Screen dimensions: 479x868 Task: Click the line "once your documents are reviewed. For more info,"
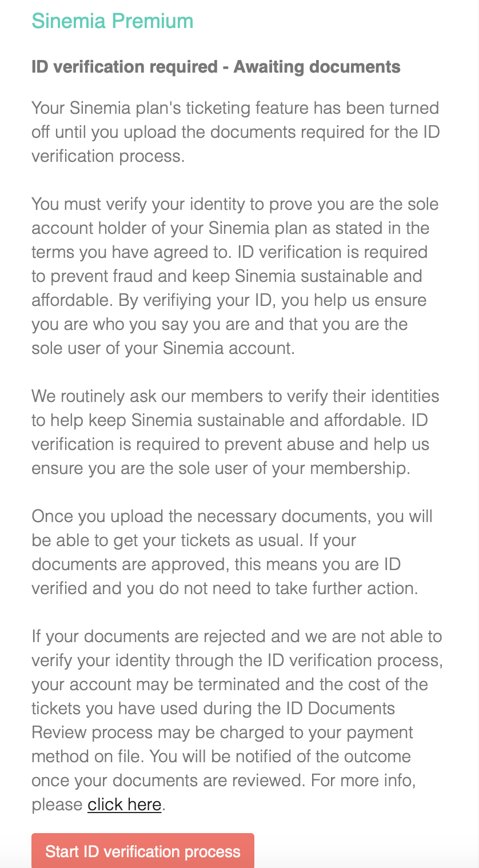tap(223, 781)
